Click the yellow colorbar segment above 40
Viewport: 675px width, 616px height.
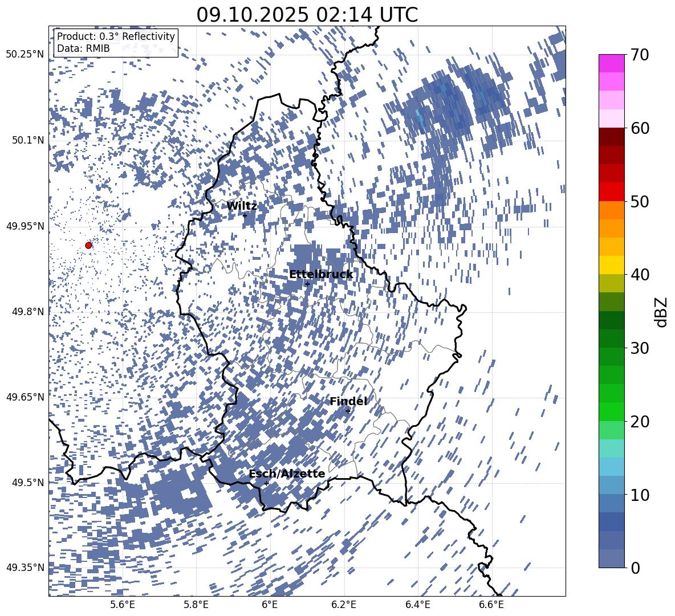pyautogui.click(x=611, y=265)
